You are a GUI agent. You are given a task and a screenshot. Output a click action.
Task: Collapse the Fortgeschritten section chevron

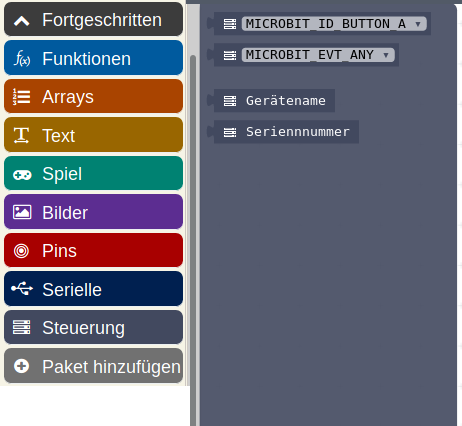click(22, 21)
